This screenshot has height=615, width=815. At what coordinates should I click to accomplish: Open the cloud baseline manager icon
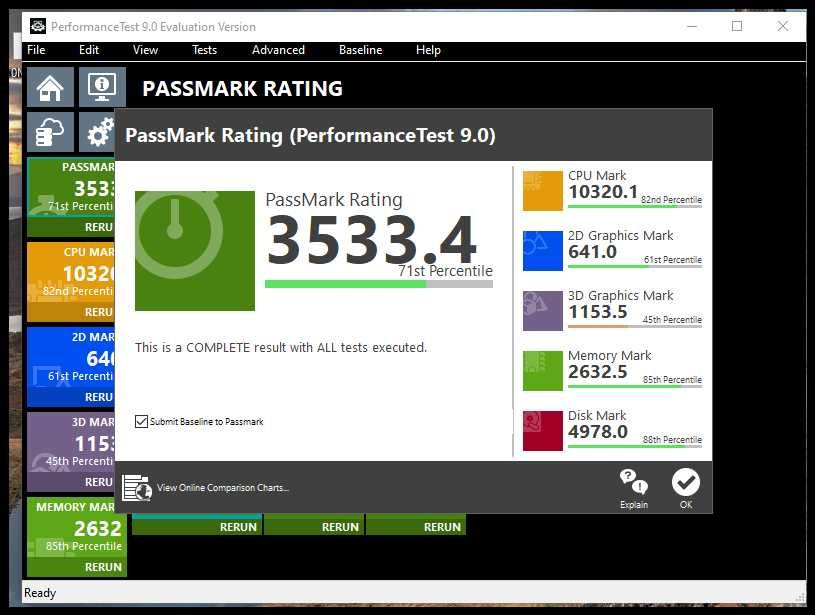point(50,132)
